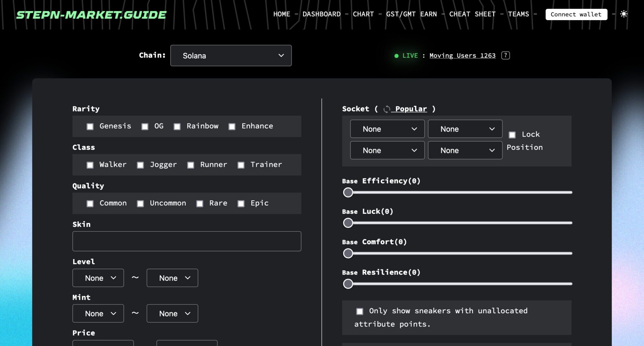Enable the Runner class checkbox
Image resolution: width=644 pixels, height=346 pixels.
tap(191, 165)
